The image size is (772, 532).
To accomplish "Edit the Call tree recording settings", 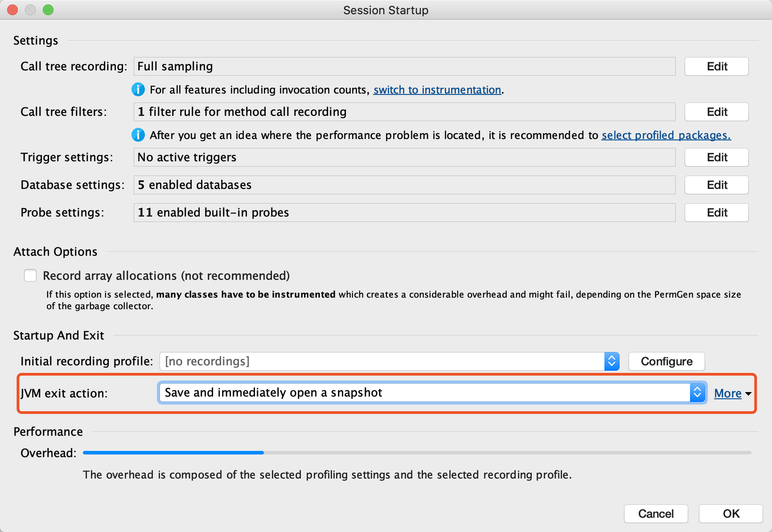I will click(x=716, y=66).
